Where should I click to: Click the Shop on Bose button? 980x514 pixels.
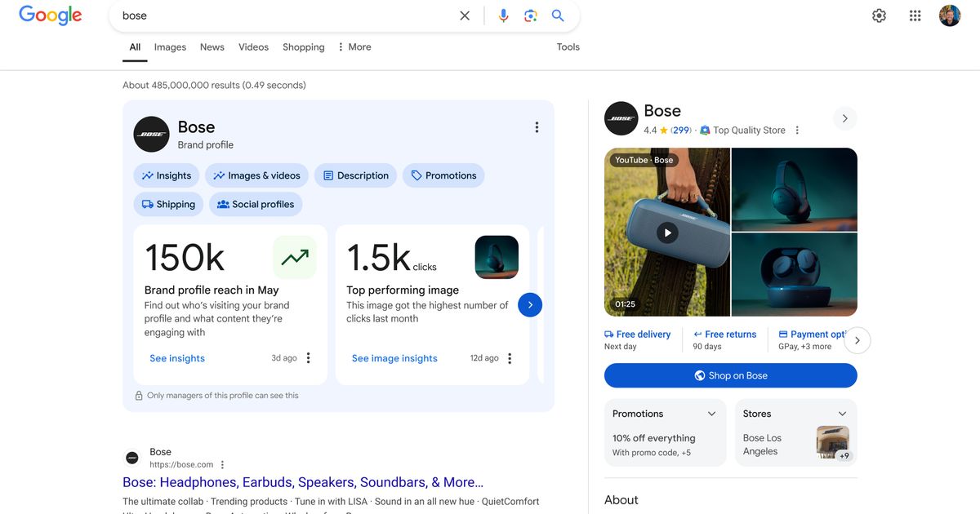tap(731, 375)
